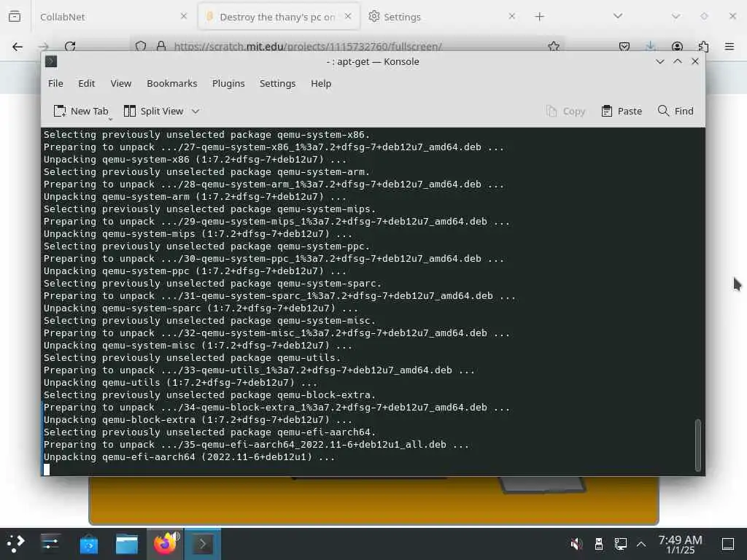Screen dimensions: 747x560
Task: Open the Bookmarks menu in Konsole
Action: point(171,83)
